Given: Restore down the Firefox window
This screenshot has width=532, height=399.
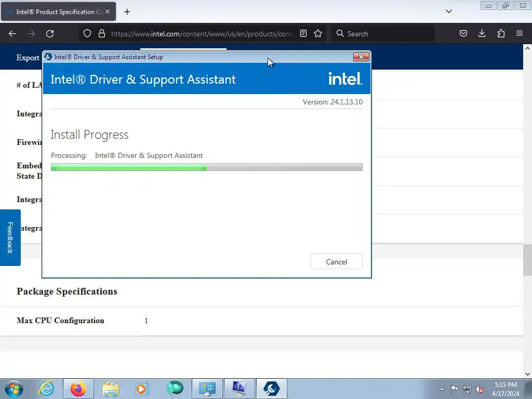Looking at the screenshot, I should pyautogui.click(x=506, y=6).
